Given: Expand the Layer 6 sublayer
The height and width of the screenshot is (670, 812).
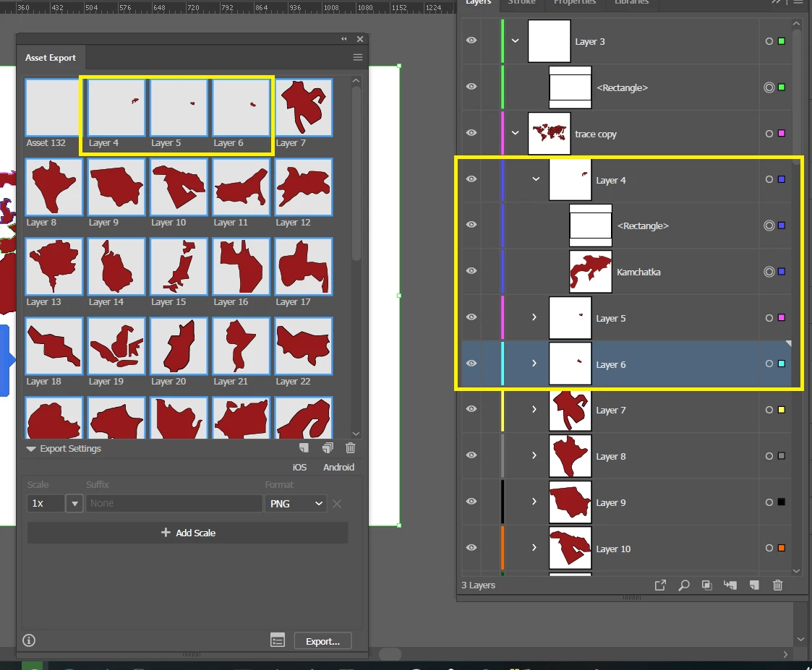Looking at the screenshot, I should point(534,363).
